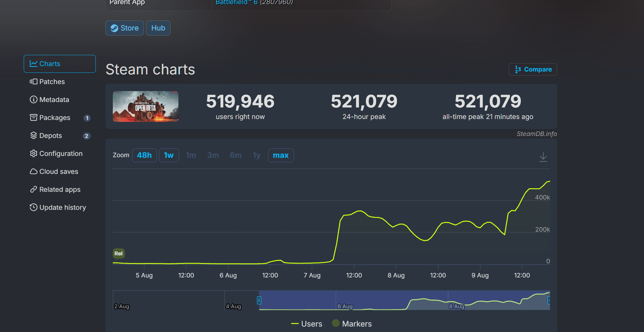The width and height of the screenshot is (644, 332).
Task: Click the '7 Aug' axis label
Action: coord(312,275)
